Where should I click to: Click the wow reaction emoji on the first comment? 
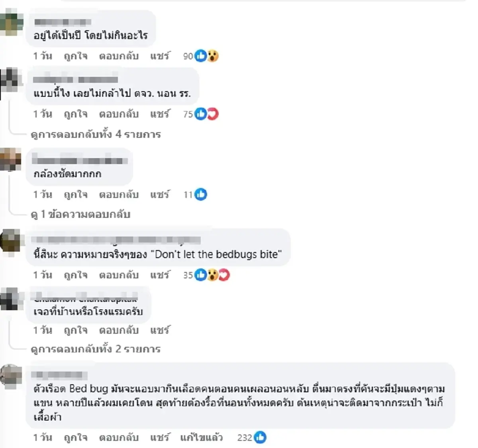point(212,56)
